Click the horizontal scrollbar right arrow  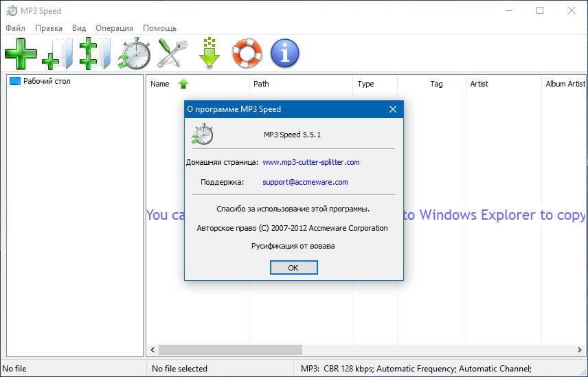[579, 350]
